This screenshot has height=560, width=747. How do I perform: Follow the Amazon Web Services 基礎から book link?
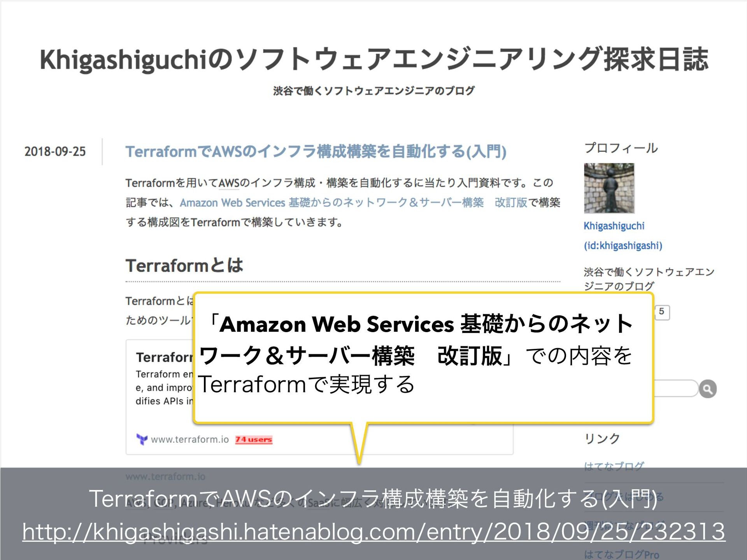(x=353, y=203)
